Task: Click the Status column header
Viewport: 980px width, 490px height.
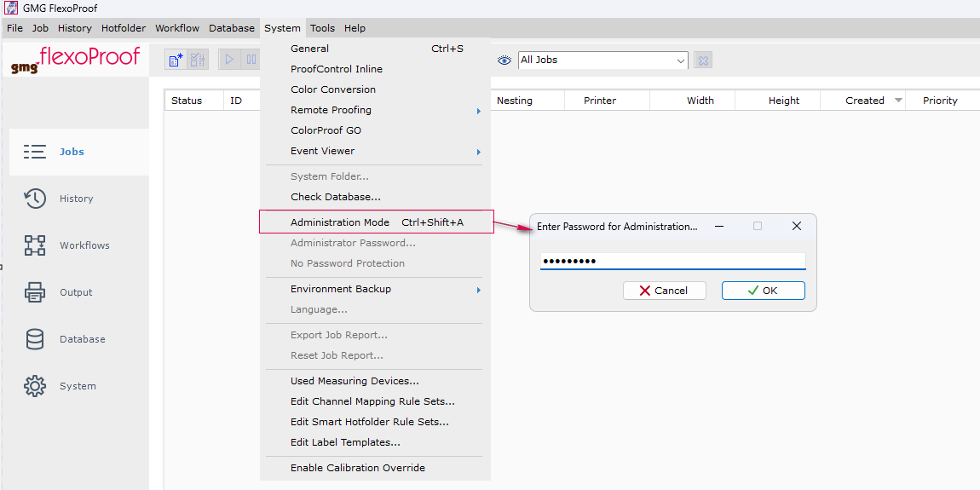Action: point(194,101)
